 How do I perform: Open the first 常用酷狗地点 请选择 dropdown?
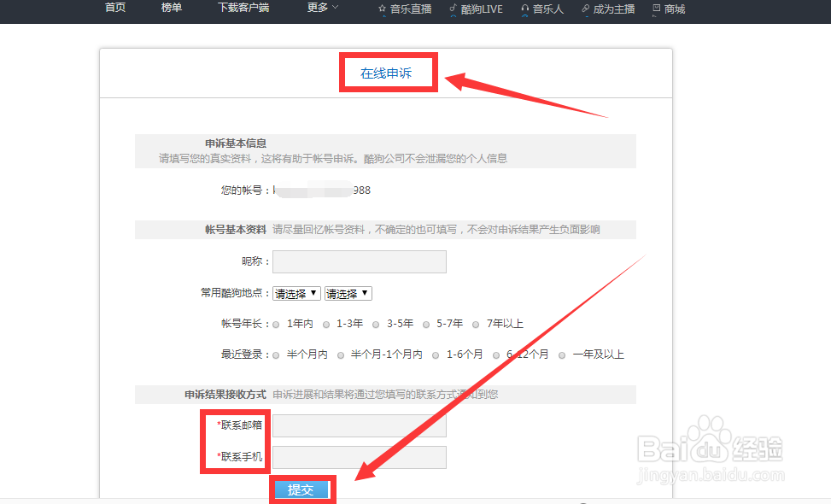[x=296, y=294]
